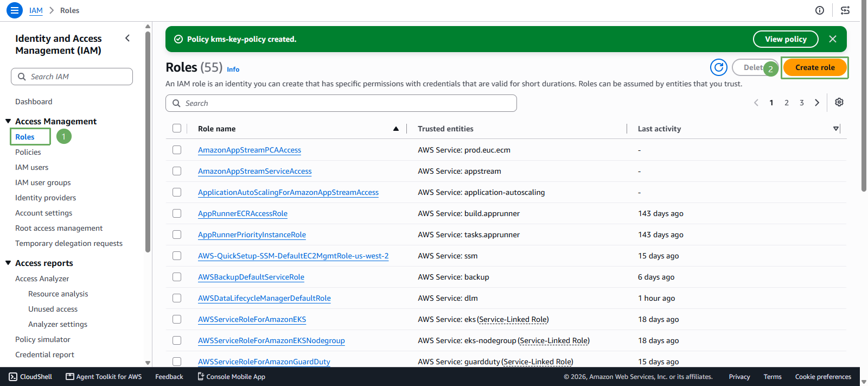This screenshot has width=868, height=386.
Task: Go to next page of roles
Action: pyautogui.click(x=817, y=103)
